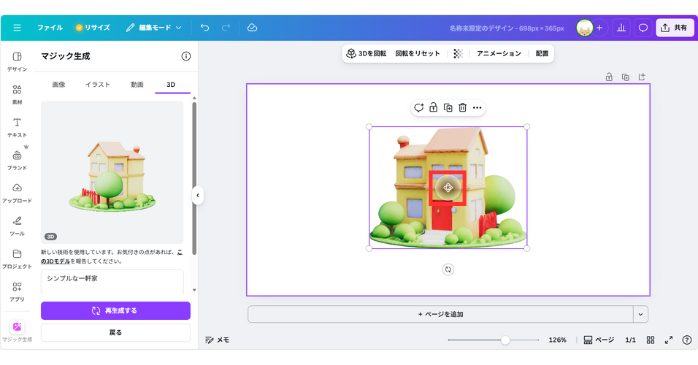Viewport: 698px width, 365px height.
Task: Click the 126% zoom percentage
Action: point(557,340)
